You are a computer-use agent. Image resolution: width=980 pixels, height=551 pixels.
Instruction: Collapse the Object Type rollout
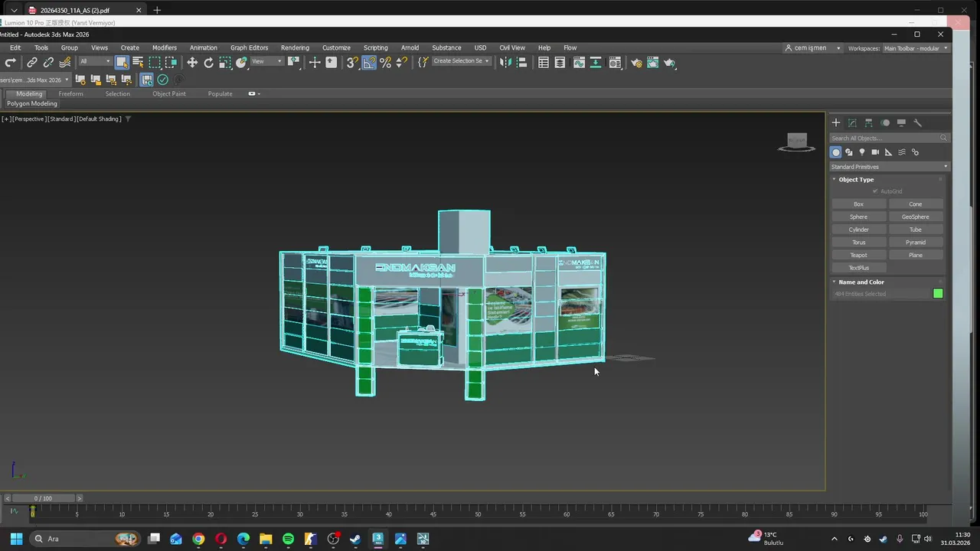tap(856, 179)
